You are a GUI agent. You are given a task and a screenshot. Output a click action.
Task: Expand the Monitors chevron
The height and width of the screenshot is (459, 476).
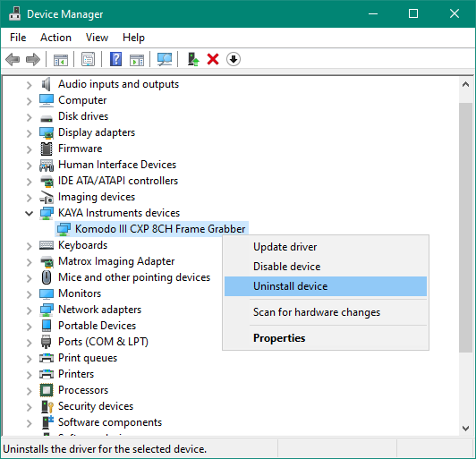point(30,293)
